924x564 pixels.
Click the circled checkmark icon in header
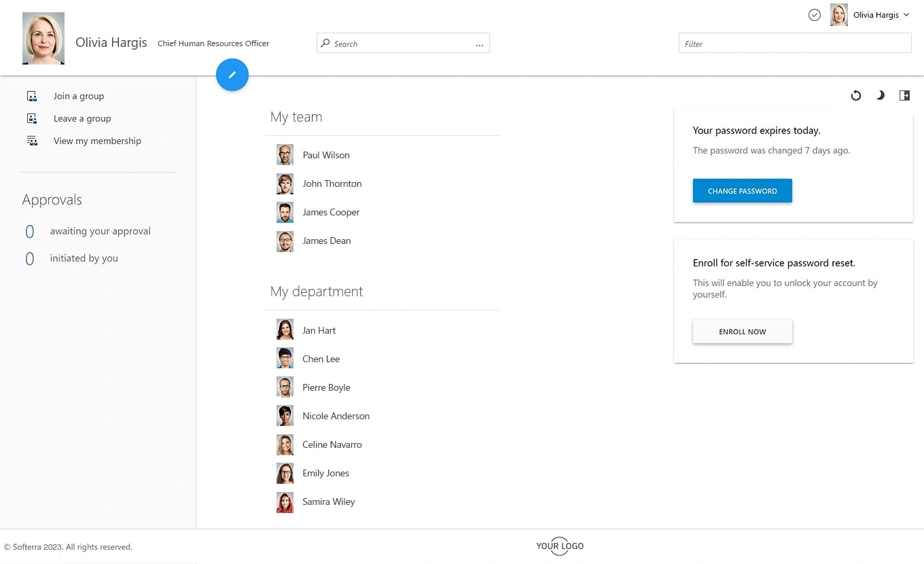pos(815,15)
